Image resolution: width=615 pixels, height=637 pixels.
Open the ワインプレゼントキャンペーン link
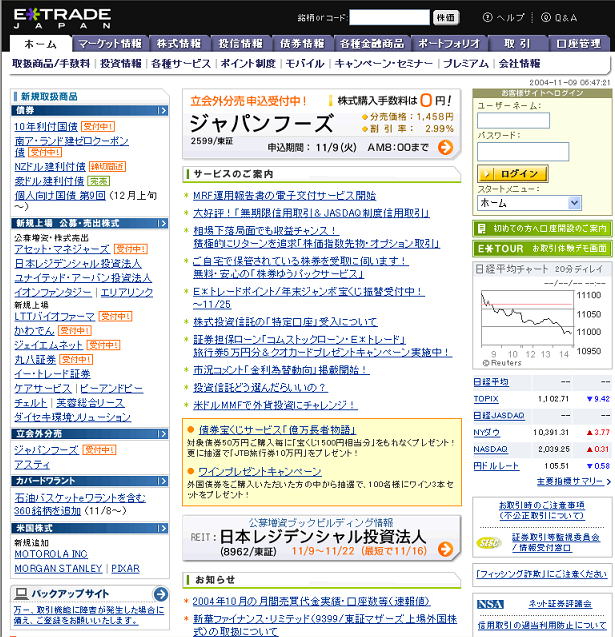point(260,472)
